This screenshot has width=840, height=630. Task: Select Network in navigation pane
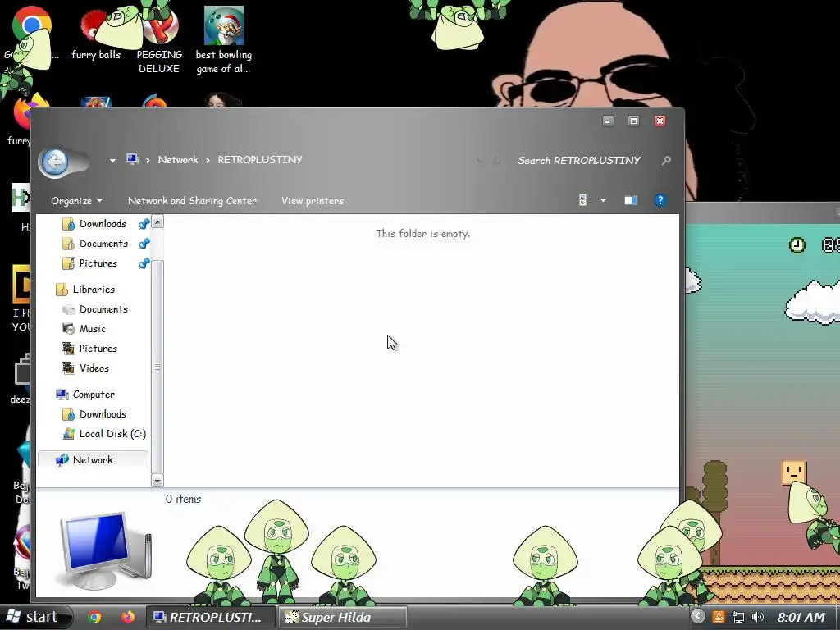[x=93, y=460]
